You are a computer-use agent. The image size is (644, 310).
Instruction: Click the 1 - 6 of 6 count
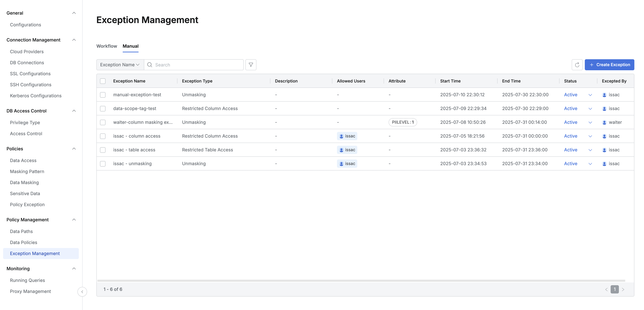click(113, 289)
